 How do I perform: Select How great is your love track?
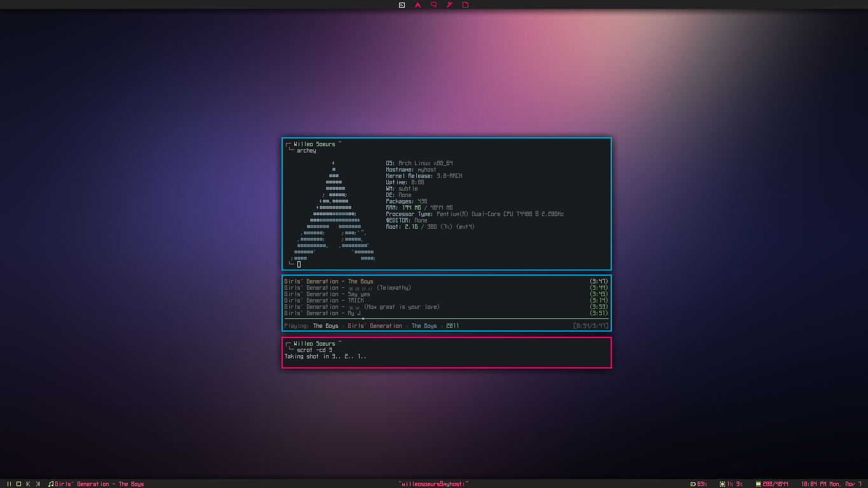point(446,307)
